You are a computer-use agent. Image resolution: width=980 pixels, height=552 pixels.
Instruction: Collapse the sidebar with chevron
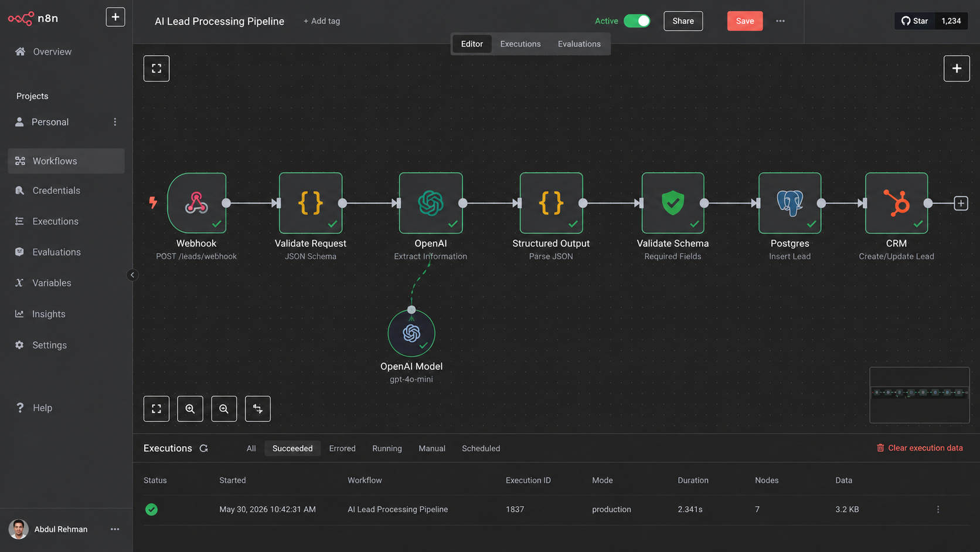132,275
